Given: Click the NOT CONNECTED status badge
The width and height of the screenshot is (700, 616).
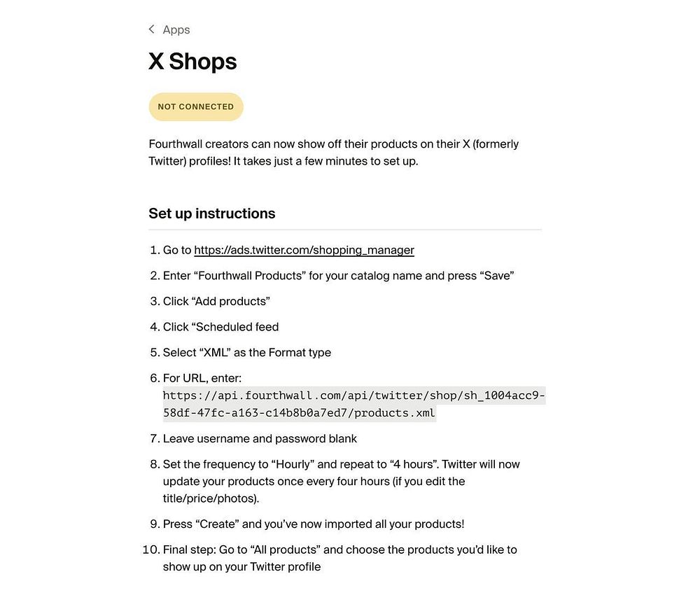Looking at the screenshot, I should (196, 106).
